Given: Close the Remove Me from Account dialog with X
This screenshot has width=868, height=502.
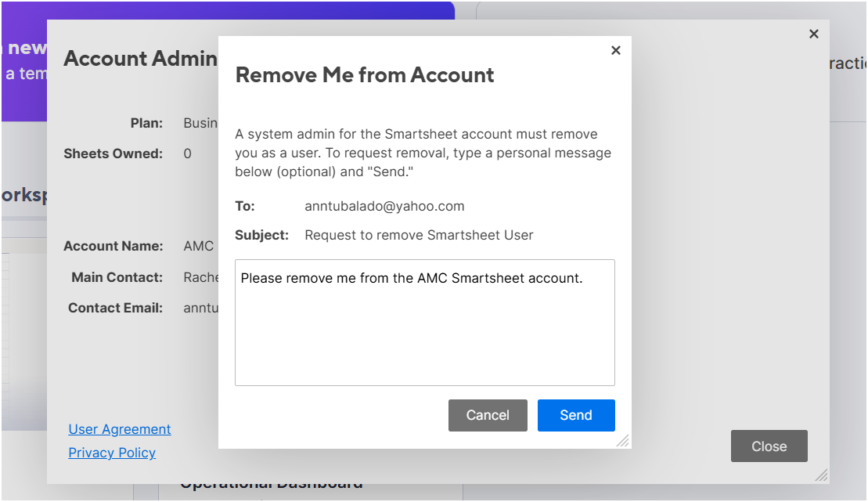Looking at the screenshot, I should [x=615, y=50].
